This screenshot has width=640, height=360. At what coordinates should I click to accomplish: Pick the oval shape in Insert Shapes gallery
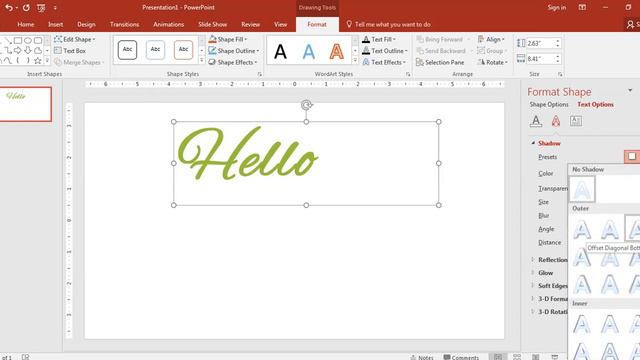(28, 40)
